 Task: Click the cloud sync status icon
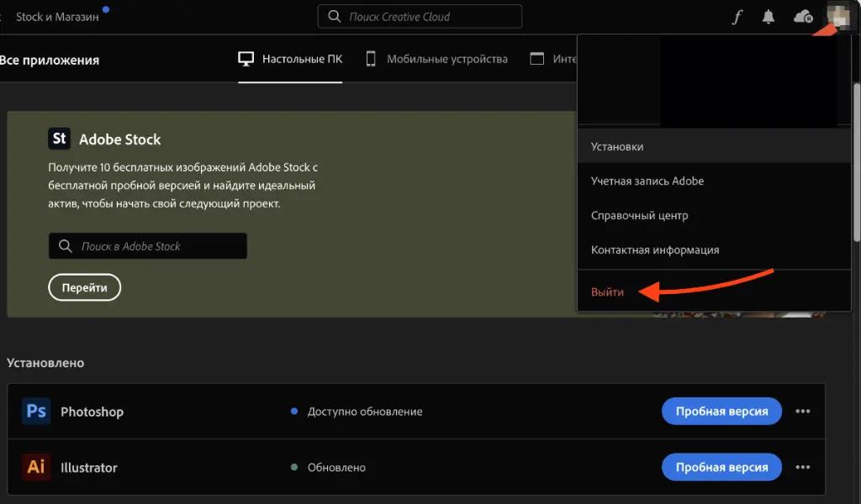point(803,17)
